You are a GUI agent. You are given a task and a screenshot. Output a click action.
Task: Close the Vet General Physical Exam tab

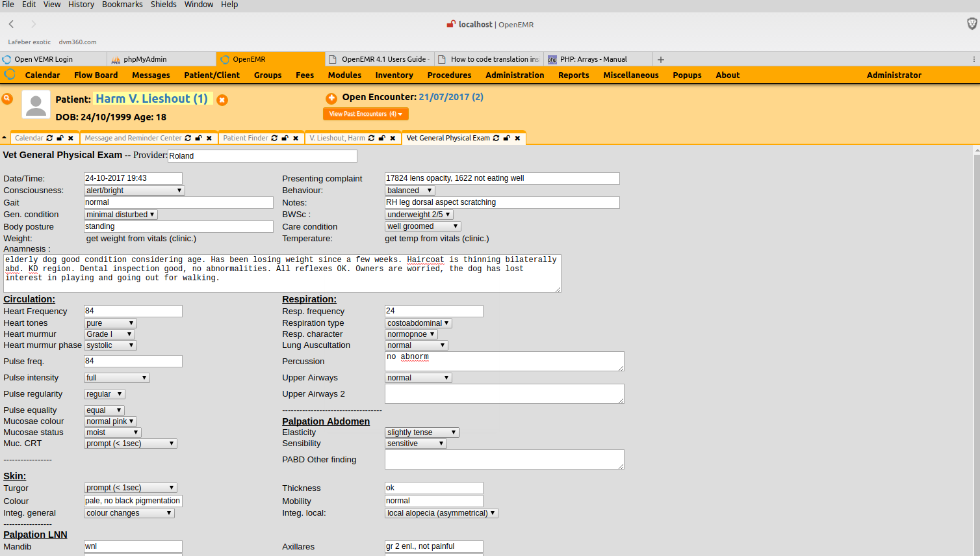tap(517, 138)
